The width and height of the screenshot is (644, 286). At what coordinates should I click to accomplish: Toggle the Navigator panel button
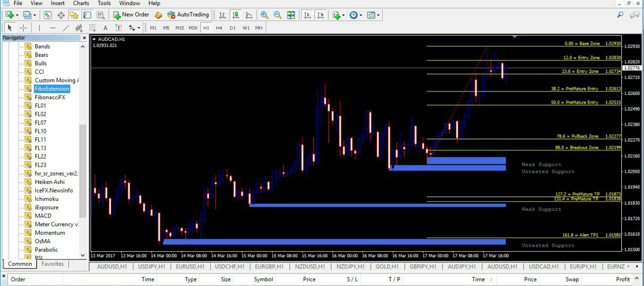tap(74, 15)
